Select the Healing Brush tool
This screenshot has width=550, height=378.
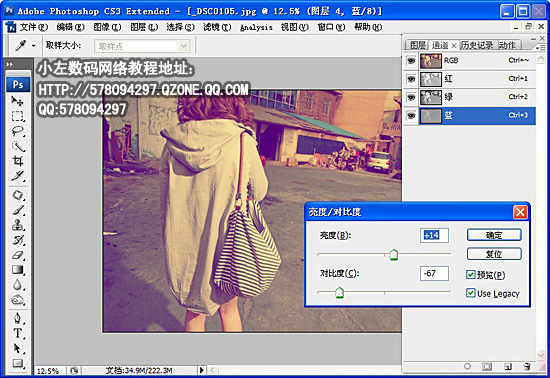coord(18,195)
